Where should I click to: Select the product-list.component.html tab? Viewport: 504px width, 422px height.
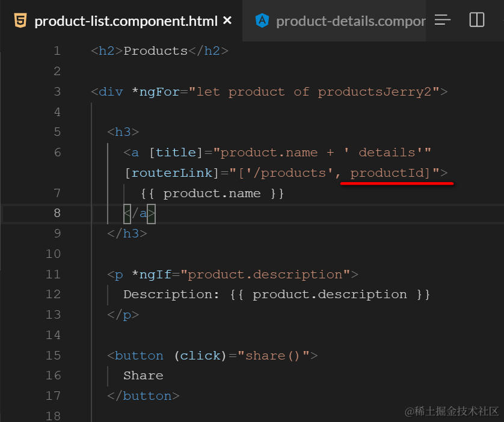[x=126, y=21]
